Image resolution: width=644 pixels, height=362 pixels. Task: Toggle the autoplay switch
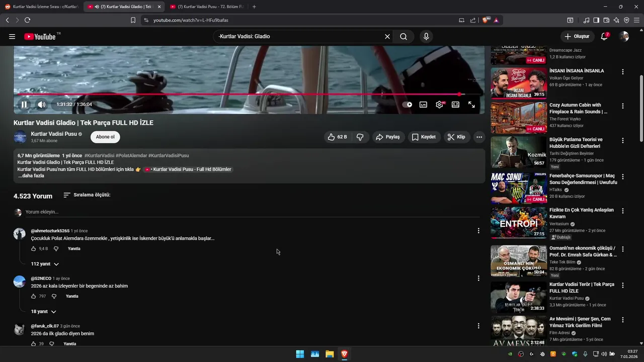[408, 105]
